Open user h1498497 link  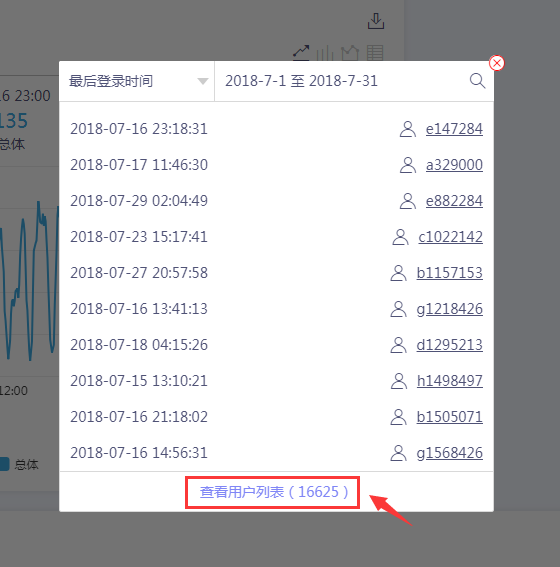[x=449, y=381]
